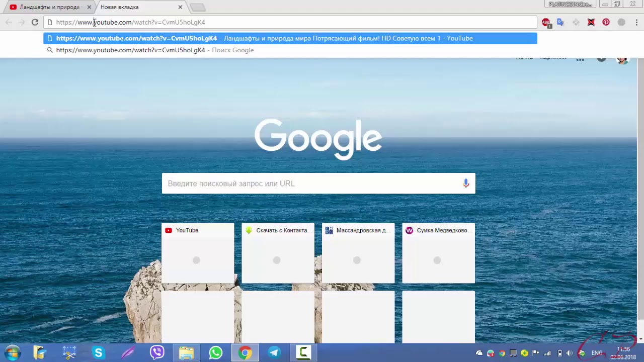Click the Action Center flag tray icon
644x362 pixels.
point(536,353)
